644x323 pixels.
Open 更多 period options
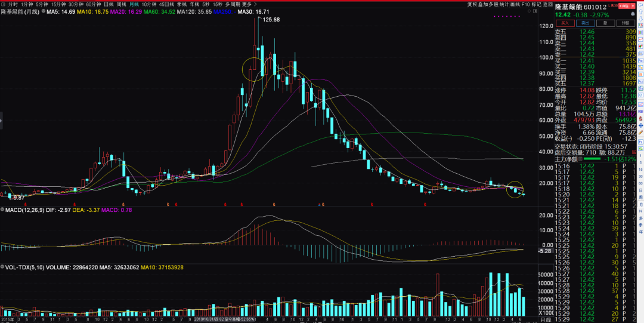click(246, 4)
